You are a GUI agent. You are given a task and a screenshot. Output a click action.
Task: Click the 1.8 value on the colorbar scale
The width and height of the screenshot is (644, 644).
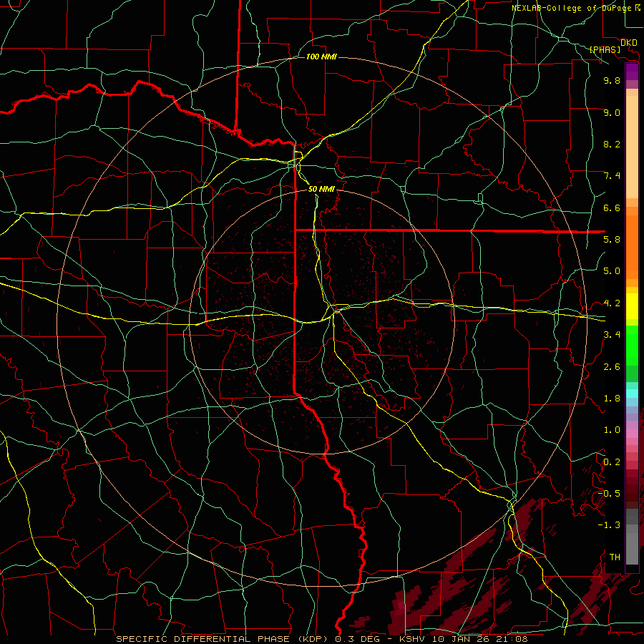point(612,398)
